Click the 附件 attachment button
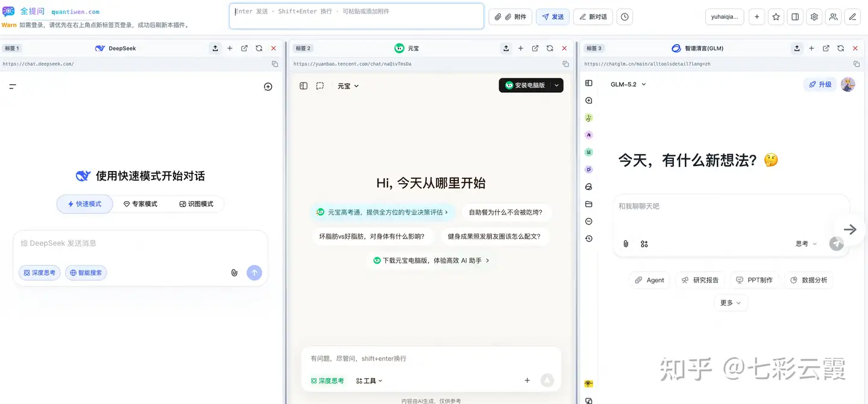Viewport: 868px width, 404px height. pos(511,17)
